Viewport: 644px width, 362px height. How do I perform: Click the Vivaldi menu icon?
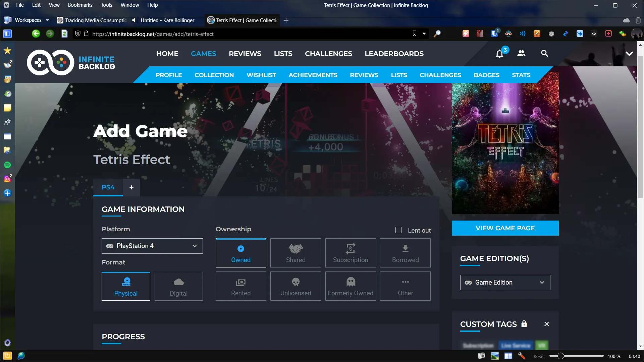pyautogui.click(x=6, y=5)
